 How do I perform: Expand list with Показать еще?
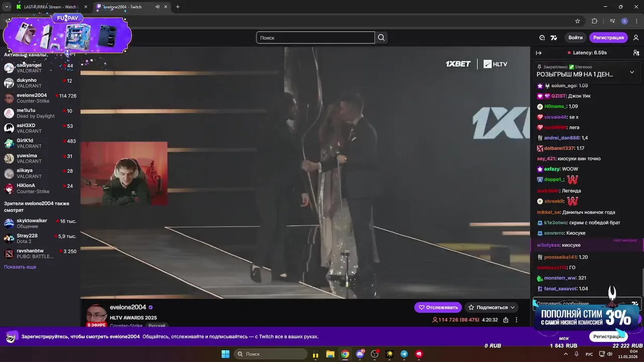[x=20, y=267]
